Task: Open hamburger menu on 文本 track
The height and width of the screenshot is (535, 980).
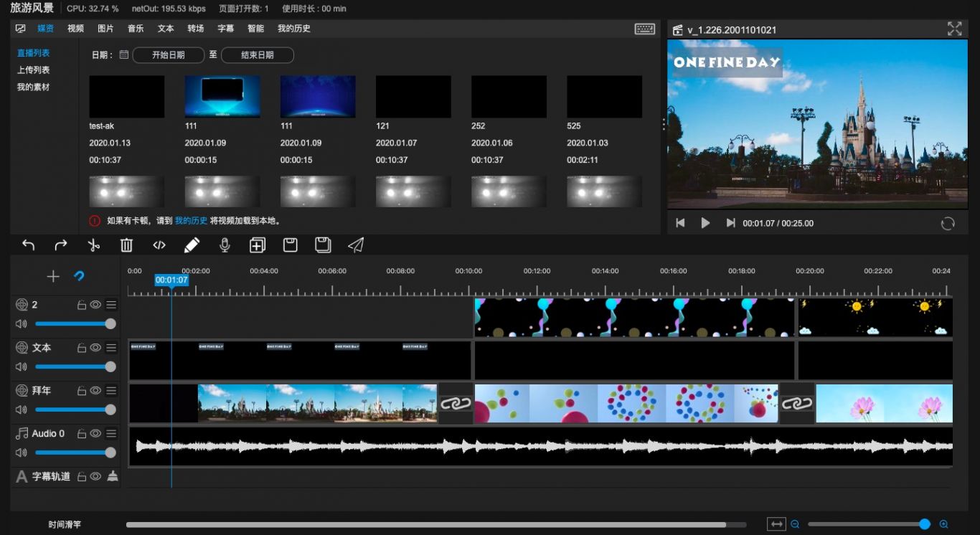Action: [x=111, y=349]
